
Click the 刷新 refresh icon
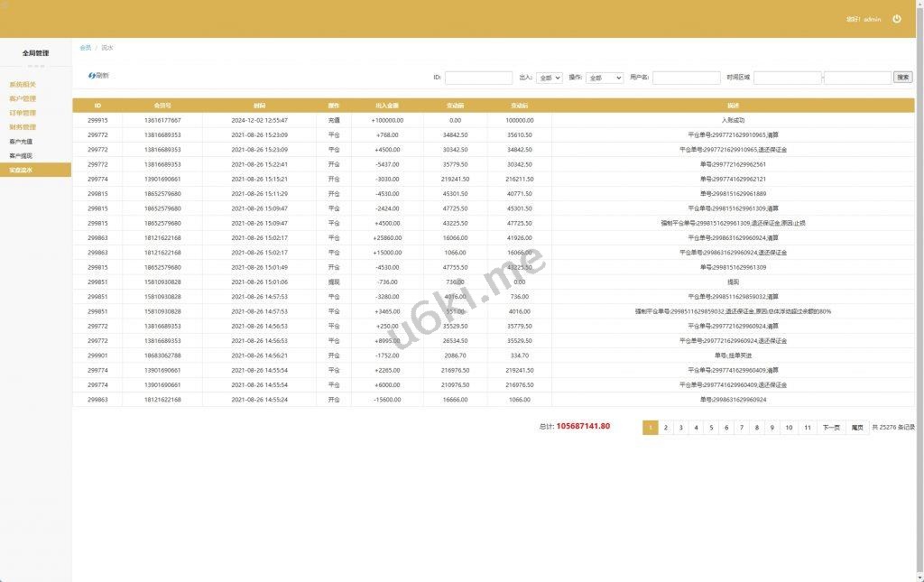tap(92, 76)
